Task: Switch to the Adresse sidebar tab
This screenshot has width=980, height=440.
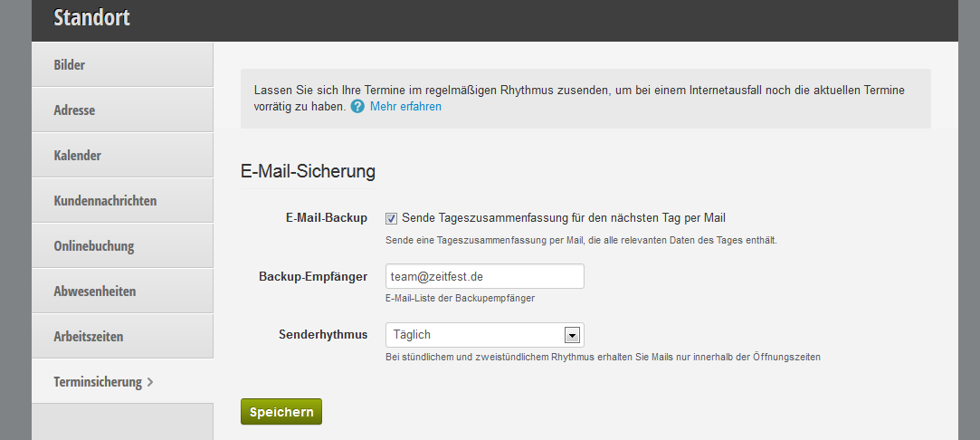Action: 122,110
